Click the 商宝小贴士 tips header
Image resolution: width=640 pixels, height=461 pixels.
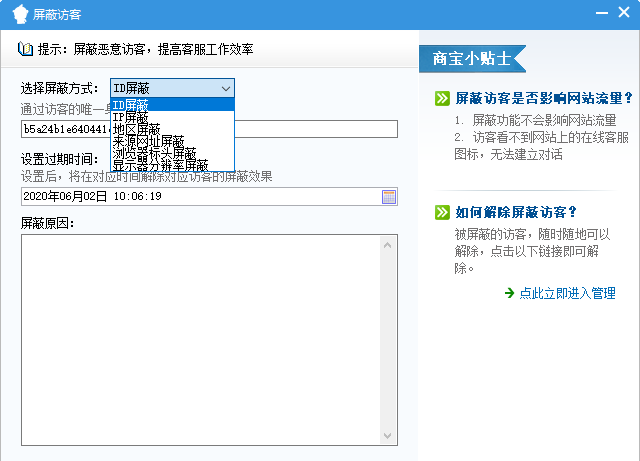(473, 58)
